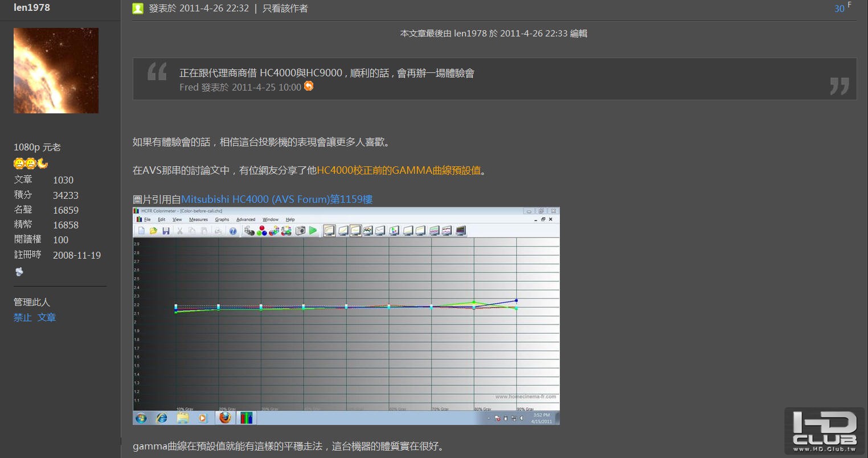Click Paste icon in HCFR toolbar
The width and height of the screenshot is (868, 458).
point(204,231)
